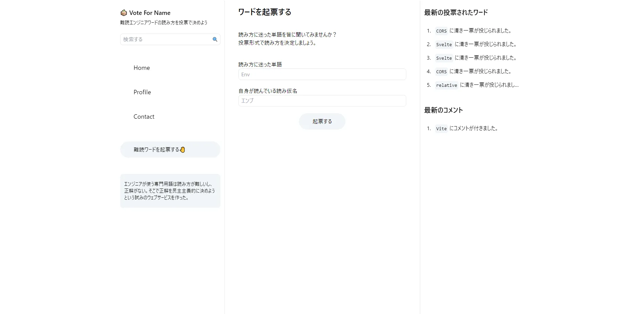Click the gray service description card in sidebar

click(170, 191)
